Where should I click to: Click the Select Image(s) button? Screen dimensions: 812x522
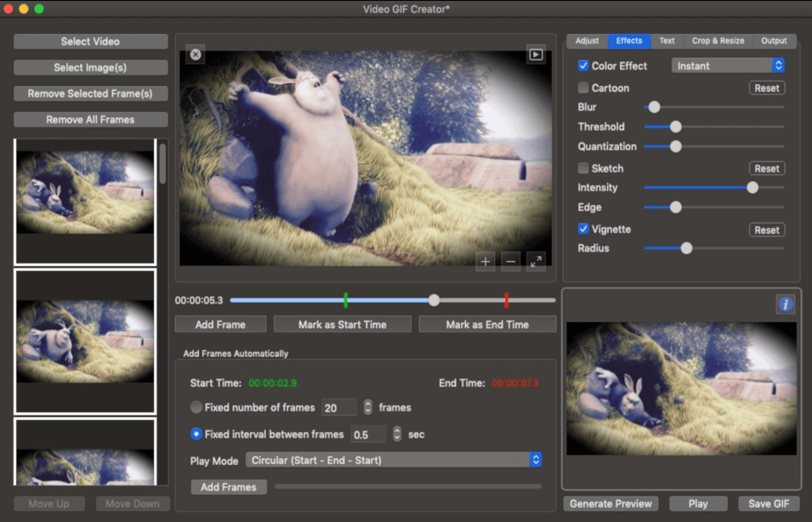91,67
